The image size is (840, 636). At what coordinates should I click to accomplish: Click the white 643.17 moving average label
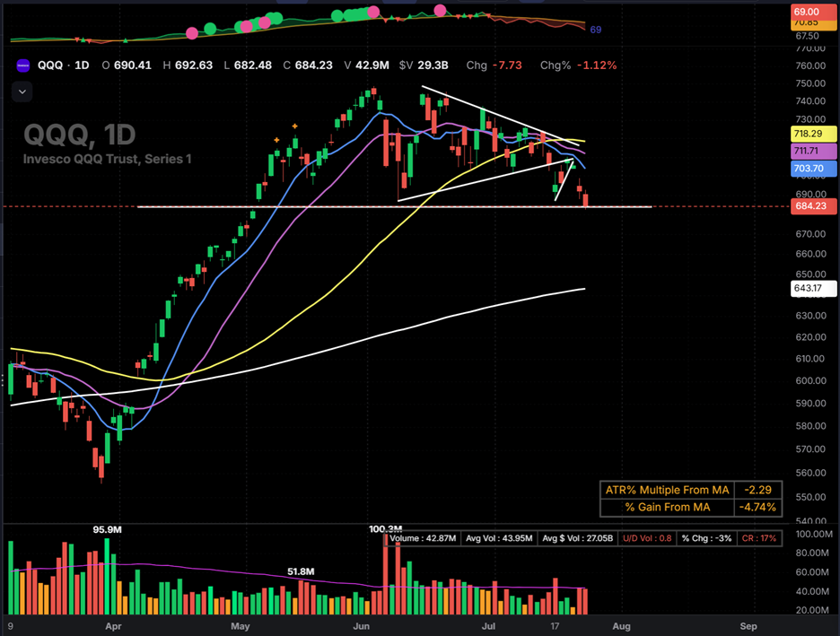[x=813, y=289]
